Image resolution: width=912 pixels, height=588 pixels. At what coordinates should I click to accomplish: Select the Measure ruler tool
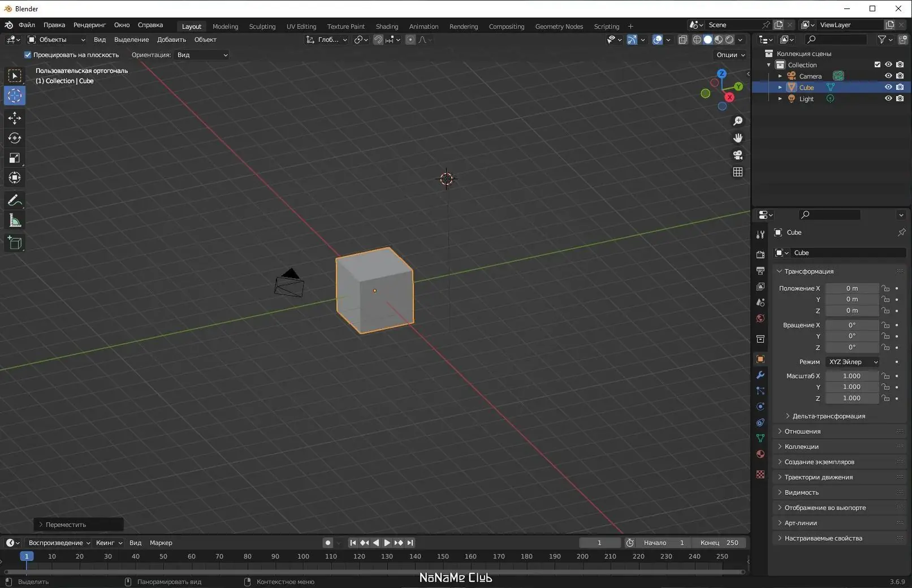pyautogui.click(x=15, y=221)
